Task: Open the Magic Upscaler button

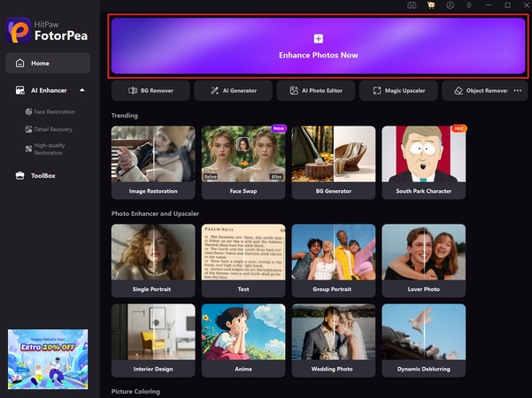Action: coord(398,90)
